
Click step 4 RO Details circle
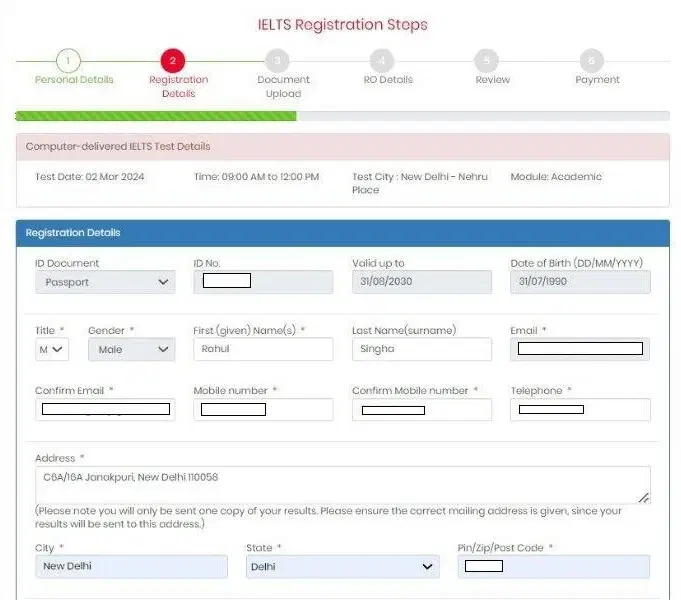(x=382, y=60)
